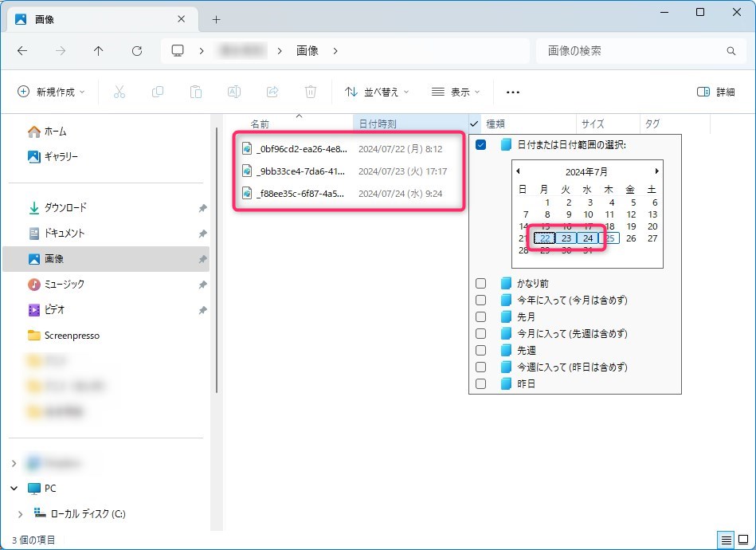This screenshot has height=550, width=756.
Task: Click the Delete trash can icon
Action: point(311,92)
